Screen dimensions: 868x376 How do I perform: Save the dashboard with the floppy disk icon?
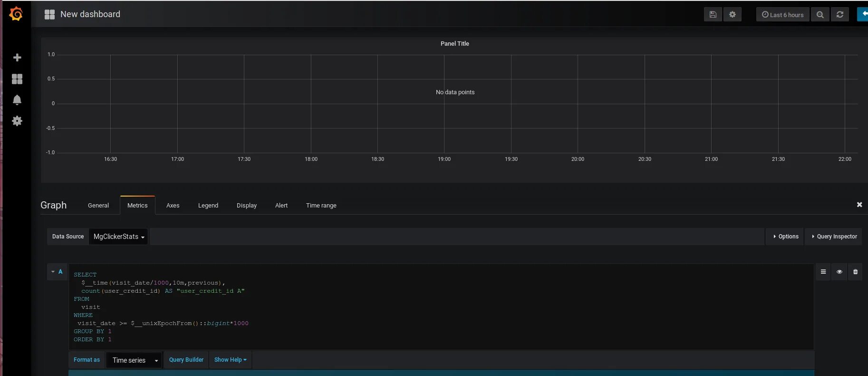coord(713,14)
